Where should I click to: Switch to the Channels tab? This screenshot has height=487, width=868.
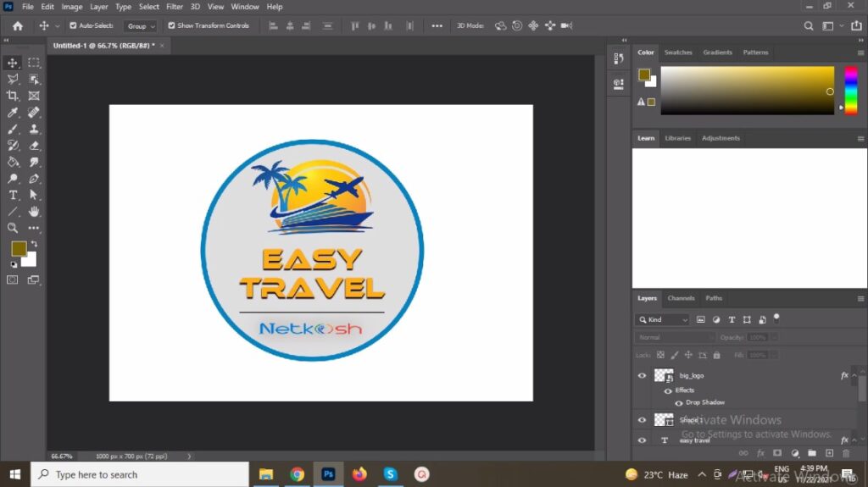(681, 298)
